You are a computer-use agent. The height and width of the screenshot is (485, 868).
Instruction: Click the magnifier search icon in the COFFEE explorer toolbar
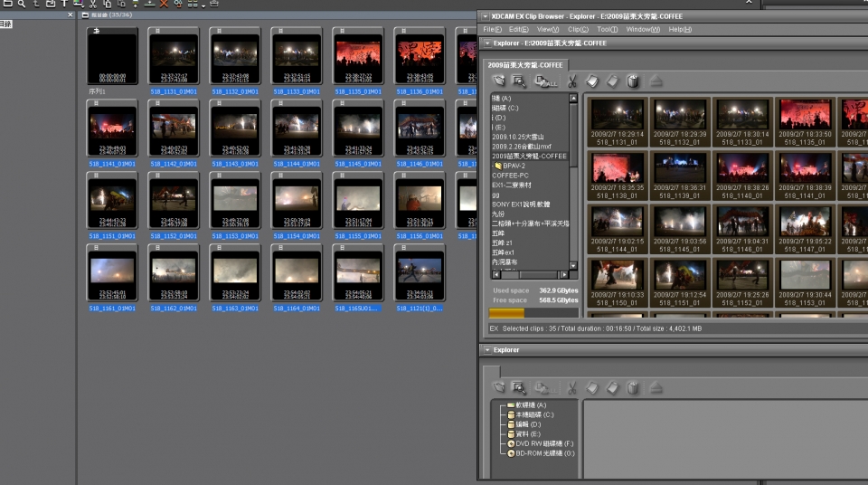tap(520, 81)
